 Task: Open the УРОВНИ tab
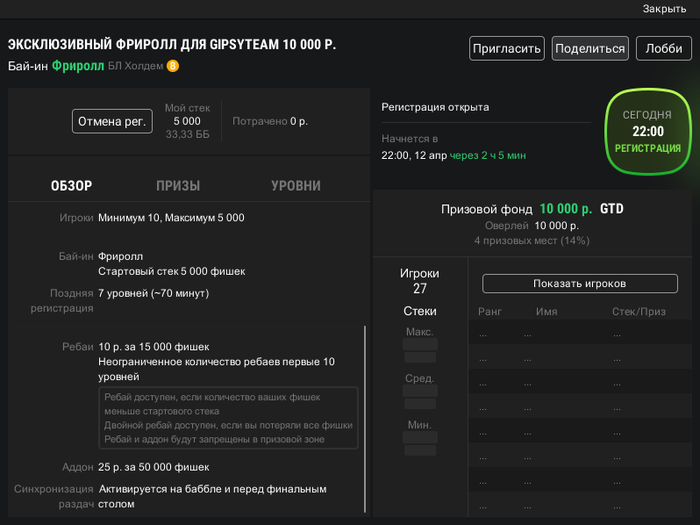[x=296, y=186]
